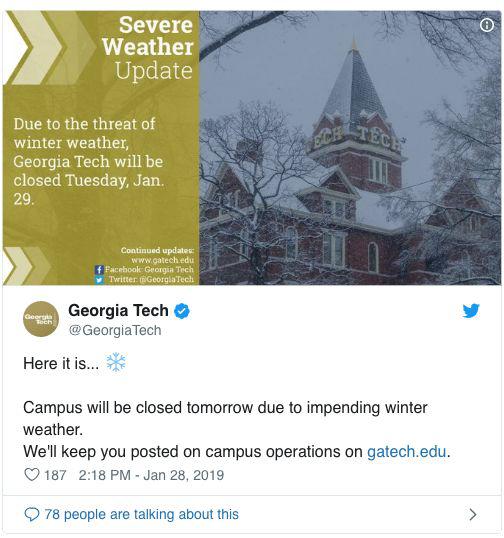Viewport: 504px width, 538px height.
Task: Click the blue verified badge
Action: [181, 311]
